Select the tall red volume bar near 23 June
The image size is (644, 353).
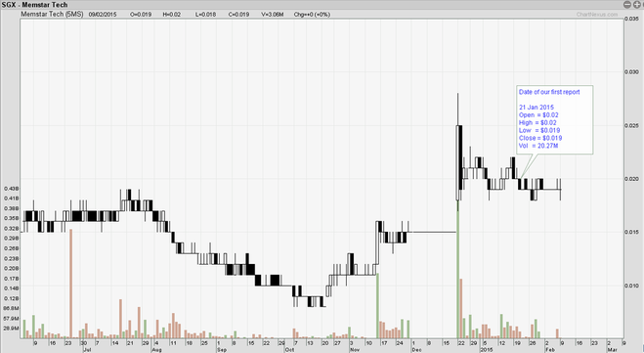[70, 284]
